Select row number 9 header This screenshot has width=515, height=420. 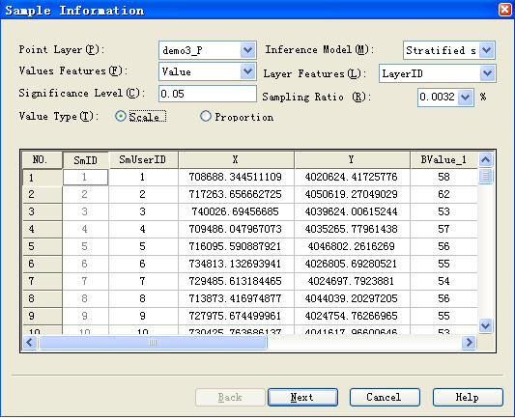point(43,317)
